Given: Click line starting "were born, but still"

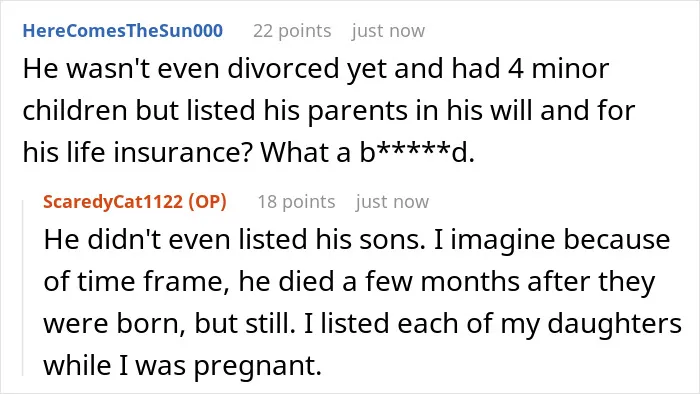Looking at the screenshot, I should click(x=362, y=323).
